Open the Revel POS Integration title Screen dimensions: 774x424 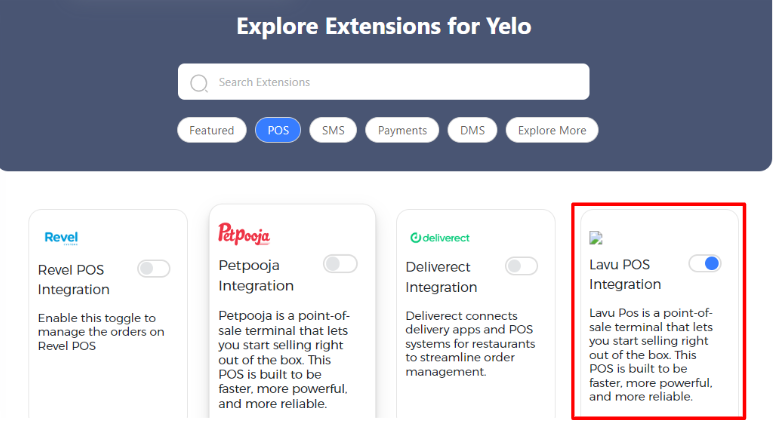tap(74, 280)
